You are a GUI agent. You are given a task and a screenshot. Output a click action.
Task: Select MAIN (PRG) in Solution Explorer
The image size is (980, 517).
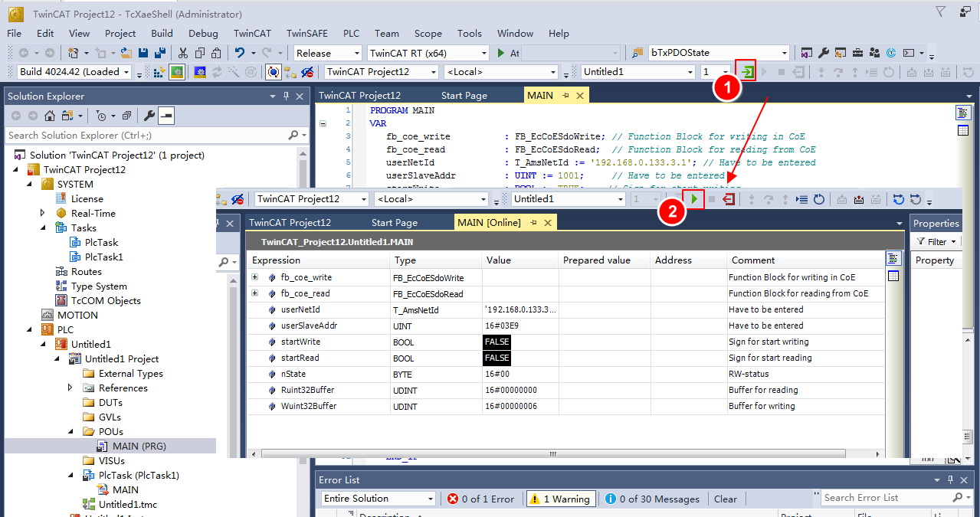pyautogui.click(x=139, y=446)
